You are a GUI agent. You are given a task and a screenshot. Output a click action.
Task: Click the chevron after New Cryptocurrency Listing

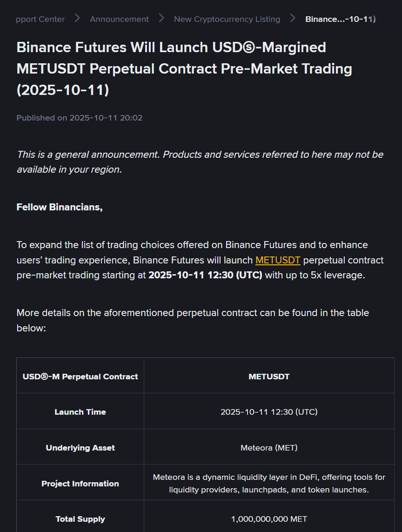pos(293,18)
